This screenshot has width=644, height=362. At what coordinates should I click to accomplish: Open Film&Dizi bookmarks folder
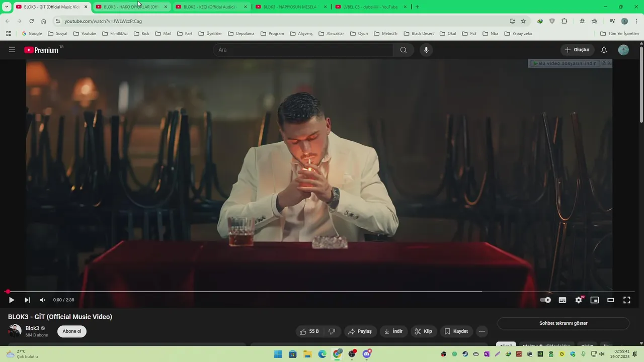click(115, 34)
